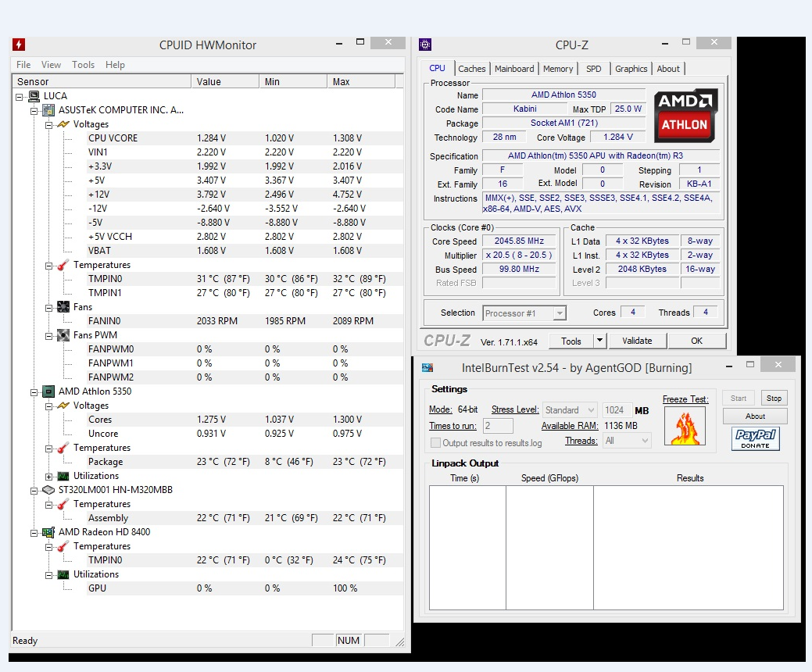Click the OK button in CPU-Z
The image size is (812, 672).
tap(696, 341)
